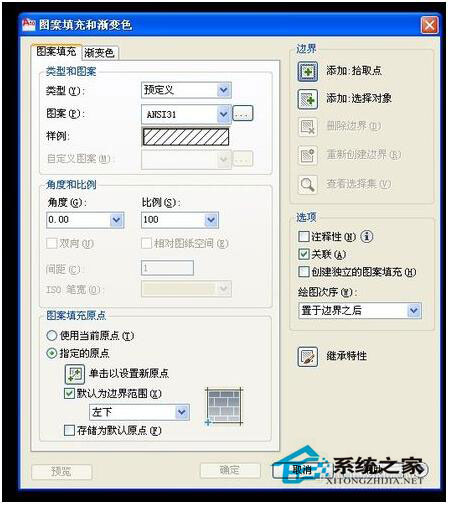Screen dimensions: 451x505
Task: Click the Inherit Properties (继承特性) icon
Action: click(307, 357)
